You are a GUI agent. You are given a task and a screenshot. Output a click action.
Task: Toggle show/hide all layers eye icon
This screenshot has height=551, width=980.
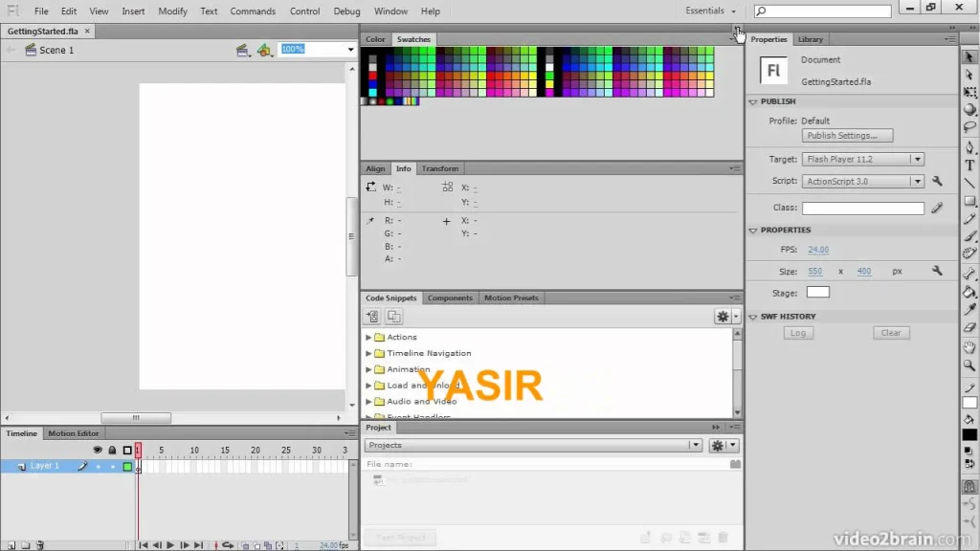(98, 450)
